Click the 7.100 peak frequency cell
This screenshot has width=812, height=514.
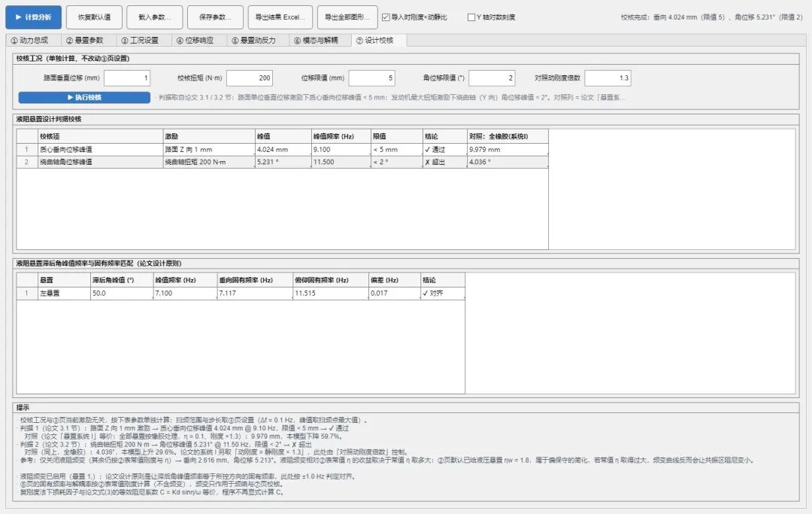186,293
